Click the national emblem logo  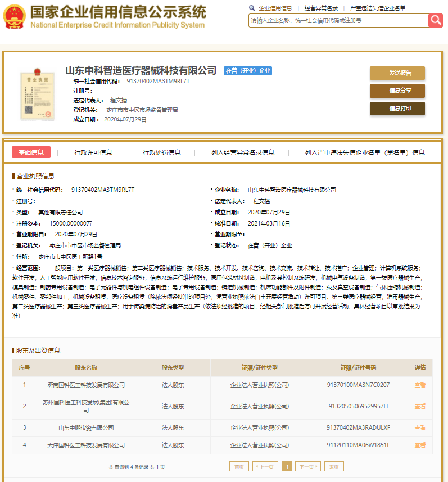[14, 17]
